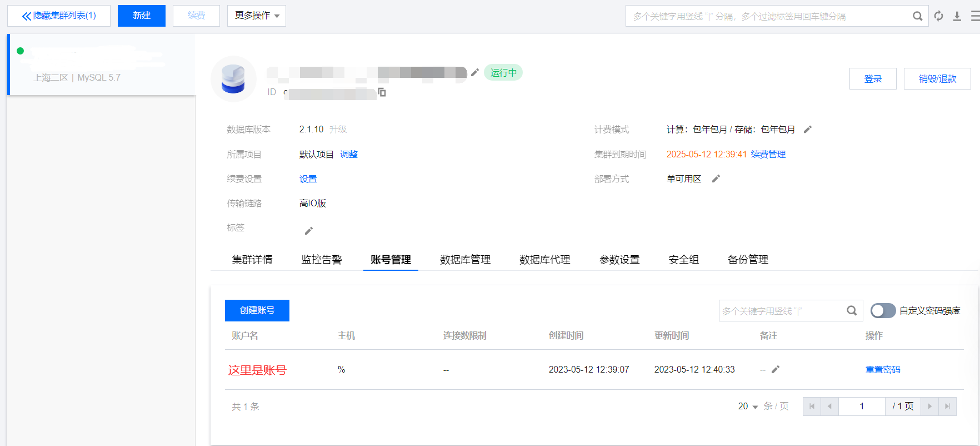
Task: Open the 参数设置 tab
Action: (x=619, y=260)
